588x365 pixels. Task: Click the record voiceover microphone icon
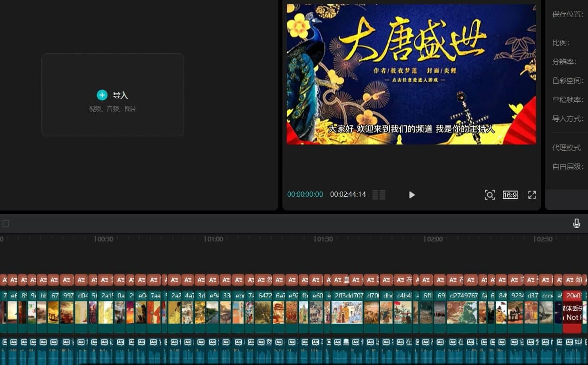coord(577,222)
